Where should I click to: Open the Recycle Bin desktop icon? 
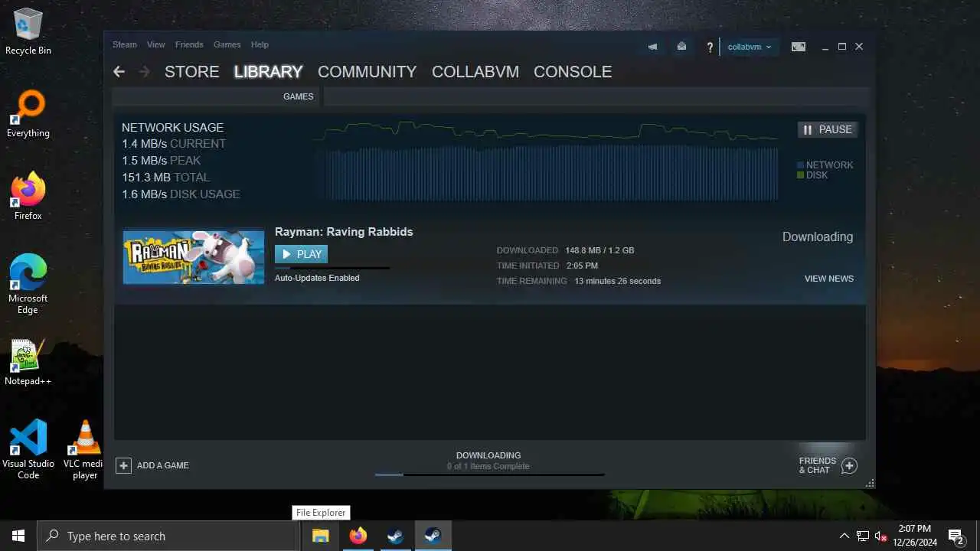coord(28,32)
